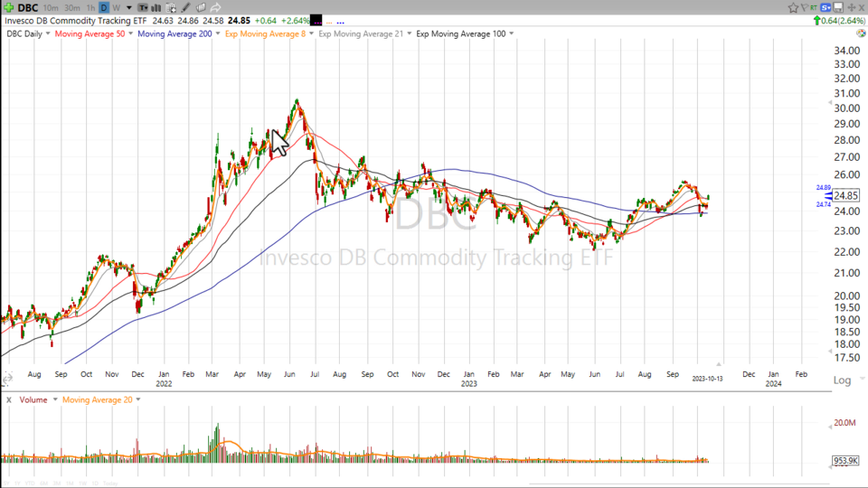
Task: Jump to Today on the chart
Action: tap(110, 483)
